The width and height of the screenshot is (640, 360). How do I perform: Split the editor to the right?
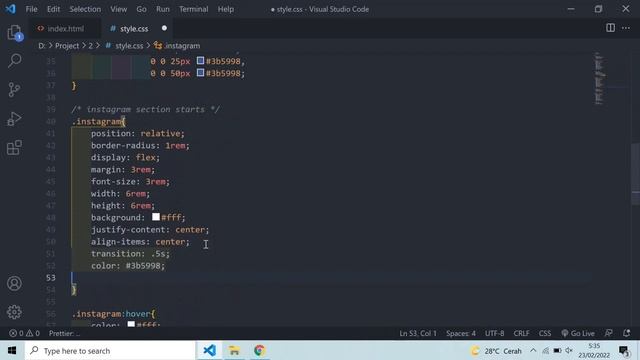[x=610, y=28]
